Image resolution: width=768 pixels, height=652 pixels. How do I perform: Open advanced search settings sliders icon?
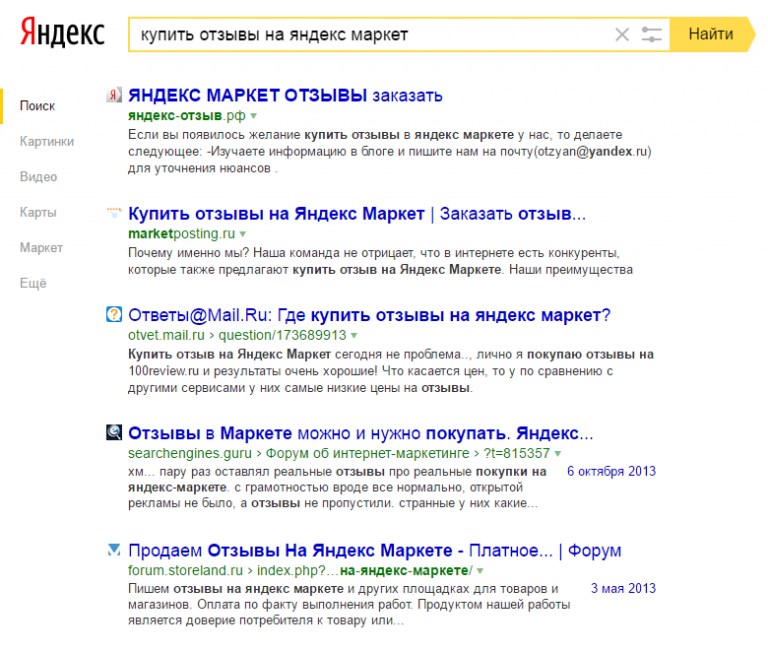[651, 35]
